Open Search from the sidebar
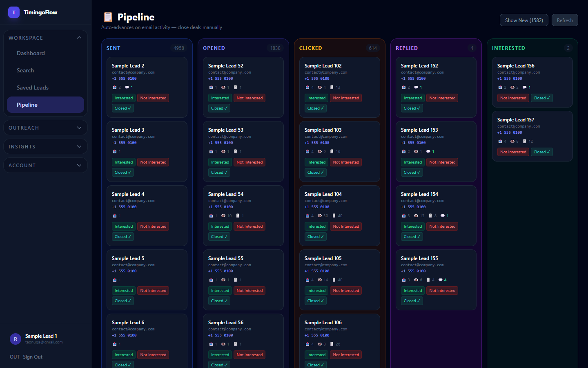The width and height of the screenshot is (588, 368). click(x=45, y=70)
